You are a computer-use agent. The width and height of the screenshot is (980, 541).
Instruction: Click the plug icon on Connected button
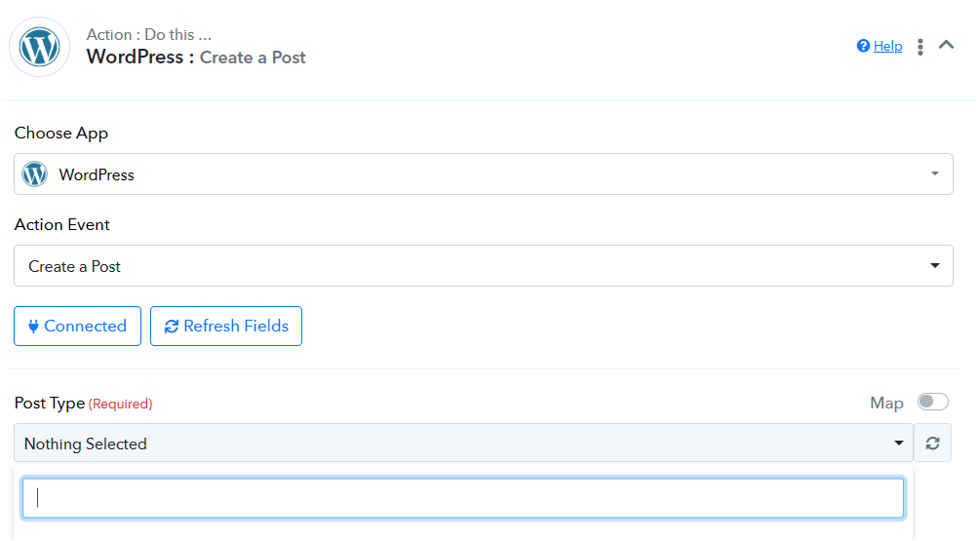tap(34, 327)
